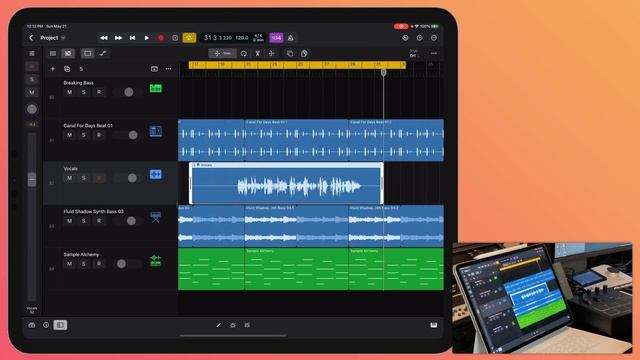Viewport: 640px width, 360px height.
Task: Click the Canal For Days Beat icon
Action: [x=156, y=131]
